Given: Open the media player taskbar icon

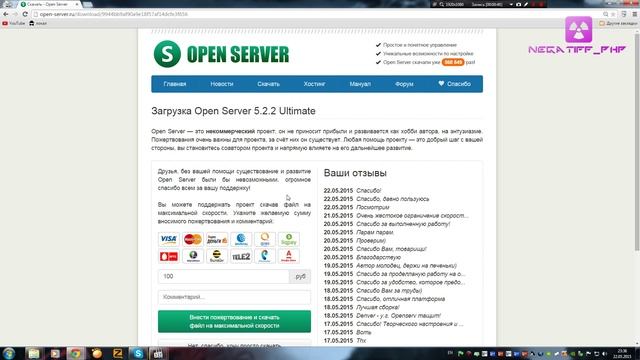Looking at the screenshot, I should tap(55, 353).
